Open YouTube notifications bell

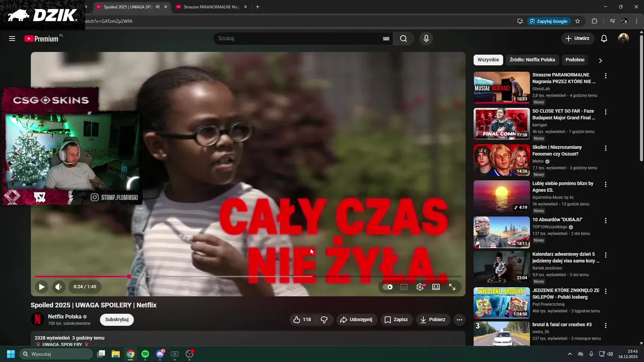pos(604,39)
